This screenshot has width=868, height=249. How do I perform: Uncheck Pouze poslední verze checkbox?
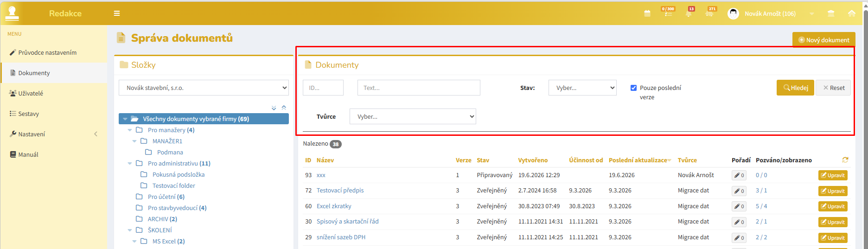tap(633, 88)
